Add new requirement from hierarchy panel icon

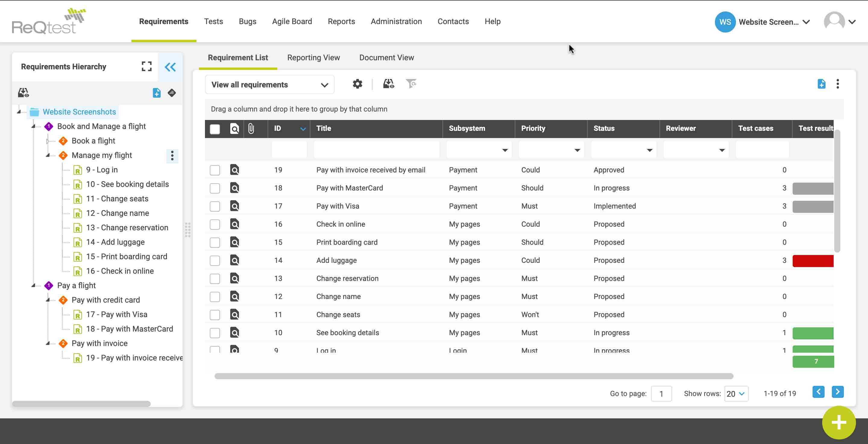click(157, 93)
